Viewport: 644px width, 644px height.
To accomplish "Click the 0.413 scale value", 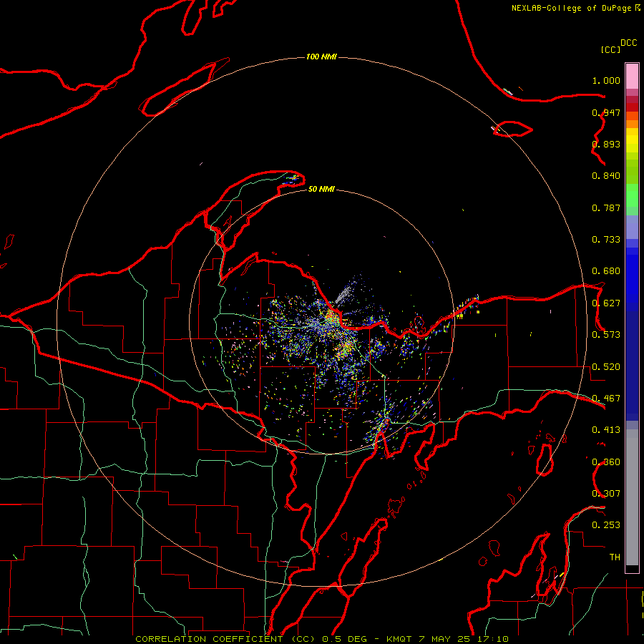I will click(606, 430).
